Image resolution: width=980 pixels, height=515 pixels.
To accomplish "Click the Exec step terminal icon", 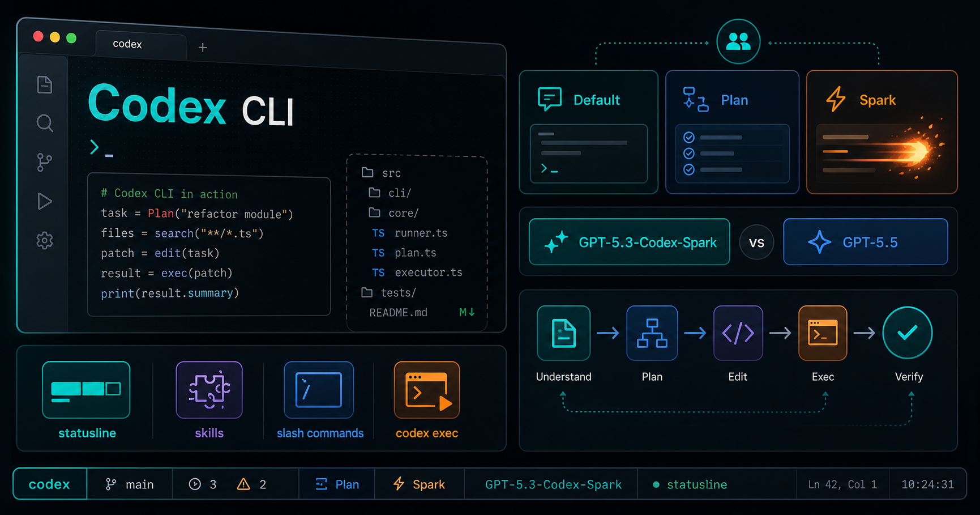I will [823, 333].
